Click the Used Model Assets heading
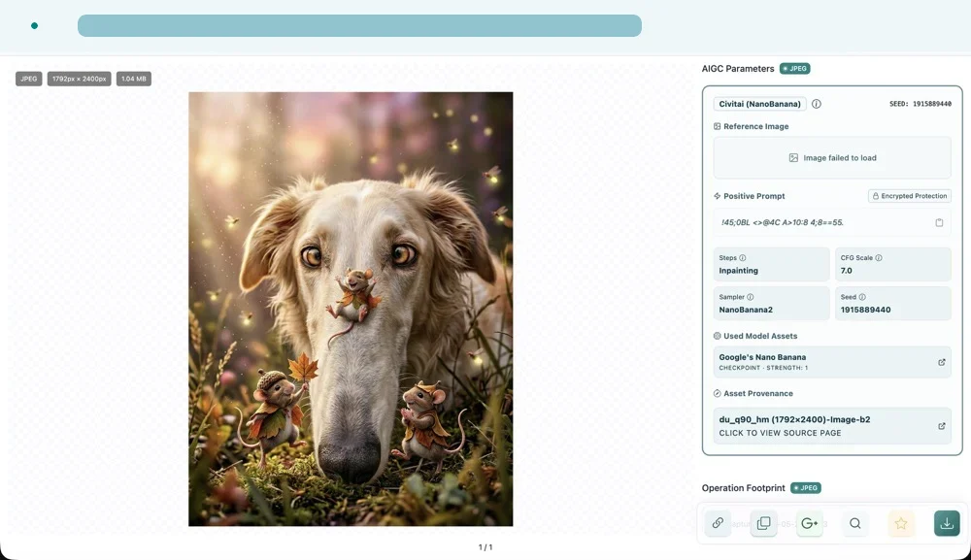Image resolution: width=971 pixels, height=560 pixels. (760, 336)
